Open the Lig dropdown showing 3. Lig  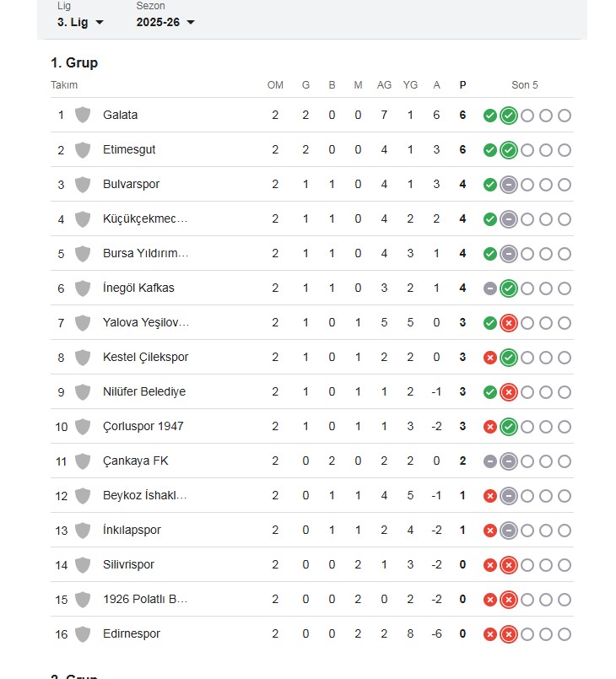[x=80, y=22]
